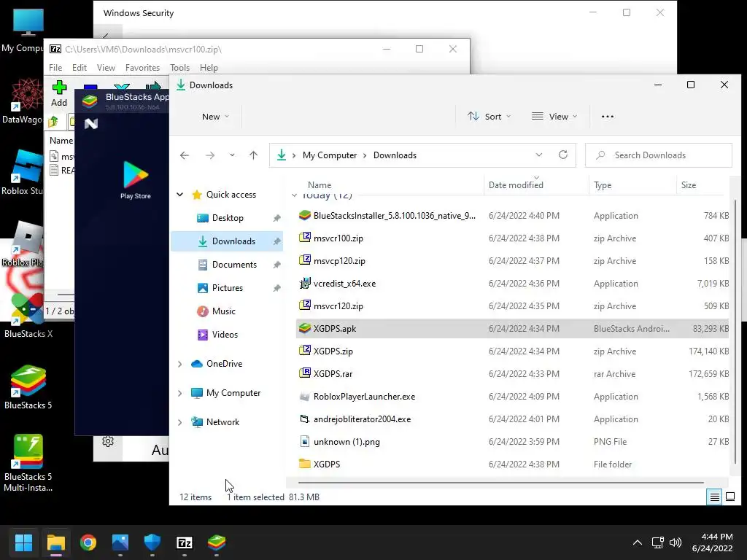Show hidden system tray icons

[638, 542]
